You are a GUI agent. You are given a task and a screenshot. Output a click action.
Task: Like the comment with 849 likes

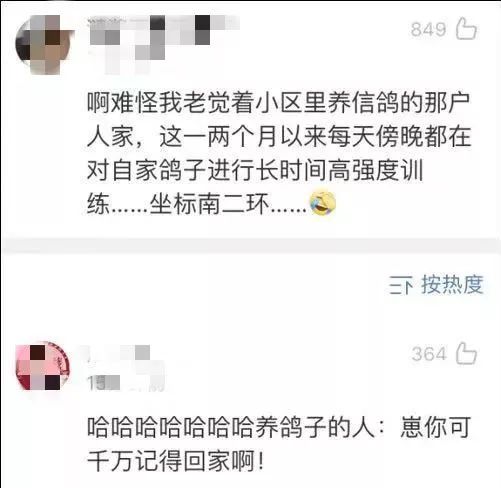tap(466, 29)
